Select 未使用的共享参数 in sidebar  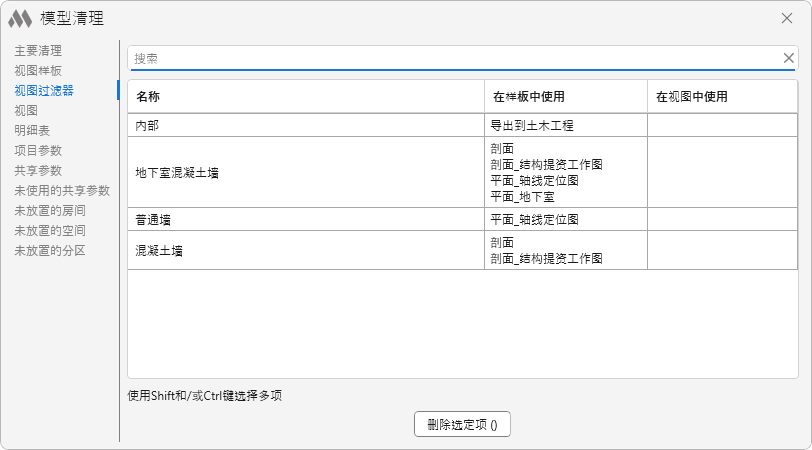62,190
